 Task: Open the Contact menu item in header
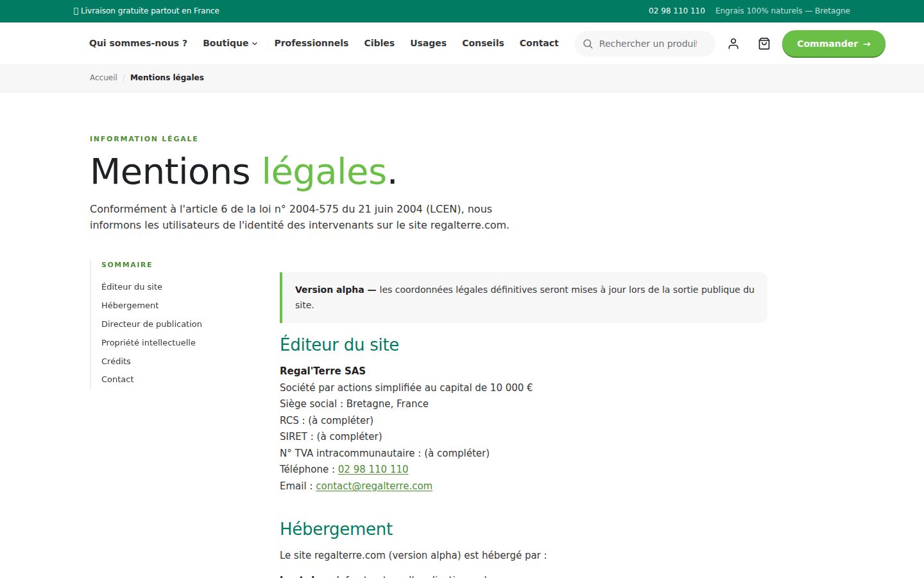539,43
